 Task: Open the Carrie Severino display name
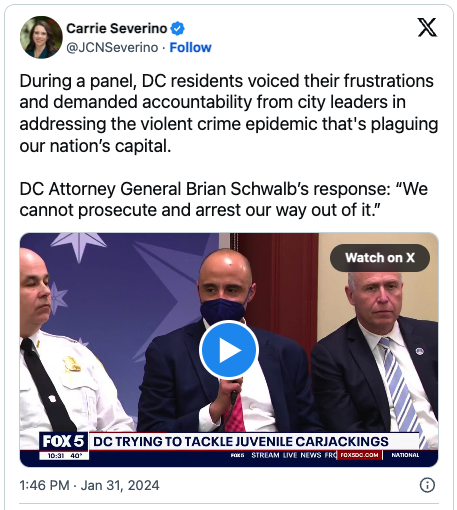coord(117,28)
